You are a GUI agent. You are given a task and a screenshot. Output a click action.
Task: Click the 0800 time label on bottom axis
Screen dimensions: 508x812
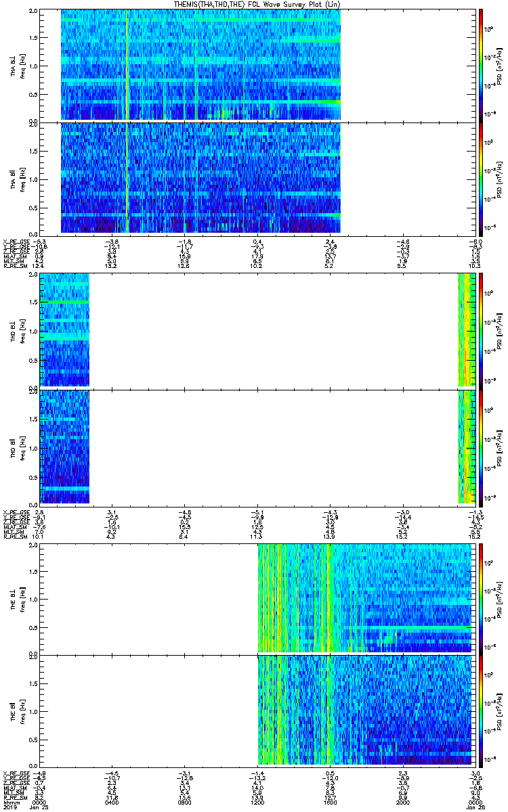click(x=185, y=802)
